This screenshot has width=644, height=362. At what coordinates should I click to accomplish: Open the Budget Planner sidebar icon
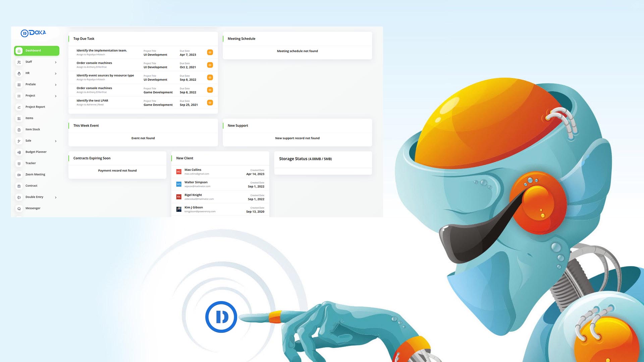click(19, 152)
